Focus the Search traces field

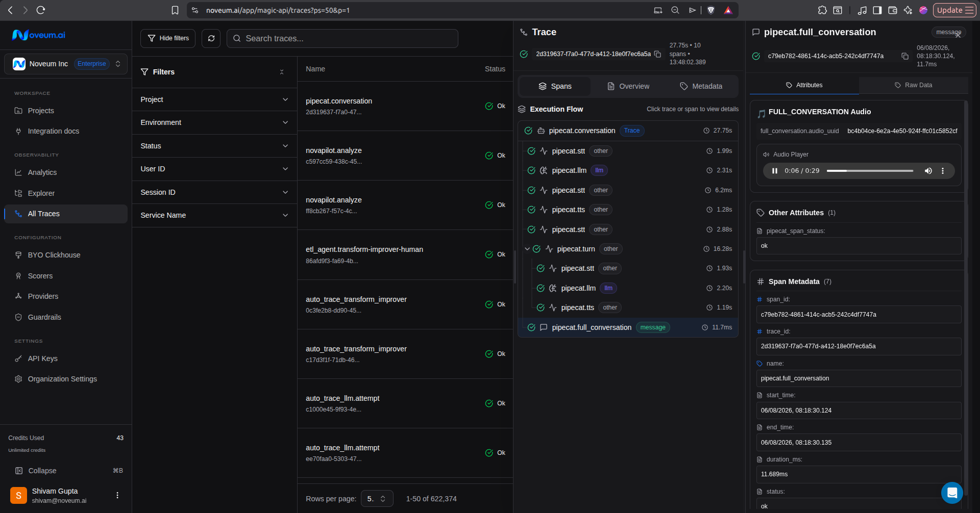tap(342, 38)
